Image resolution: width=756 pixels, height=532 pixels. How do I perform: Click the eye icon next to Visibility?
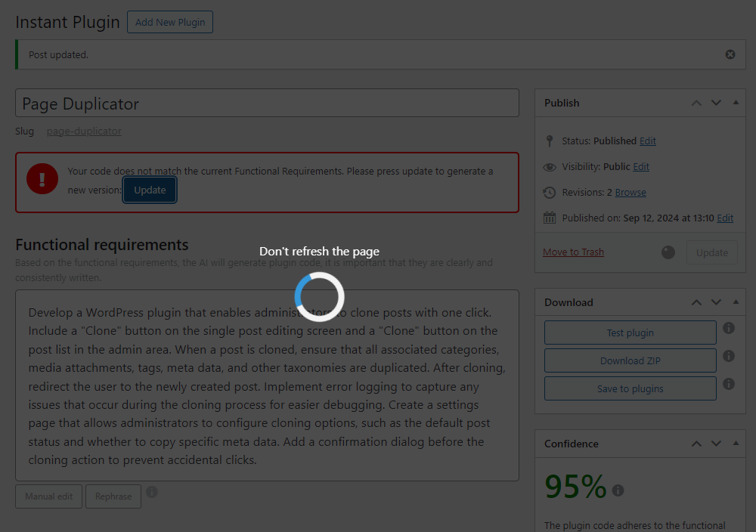(550, 166)
